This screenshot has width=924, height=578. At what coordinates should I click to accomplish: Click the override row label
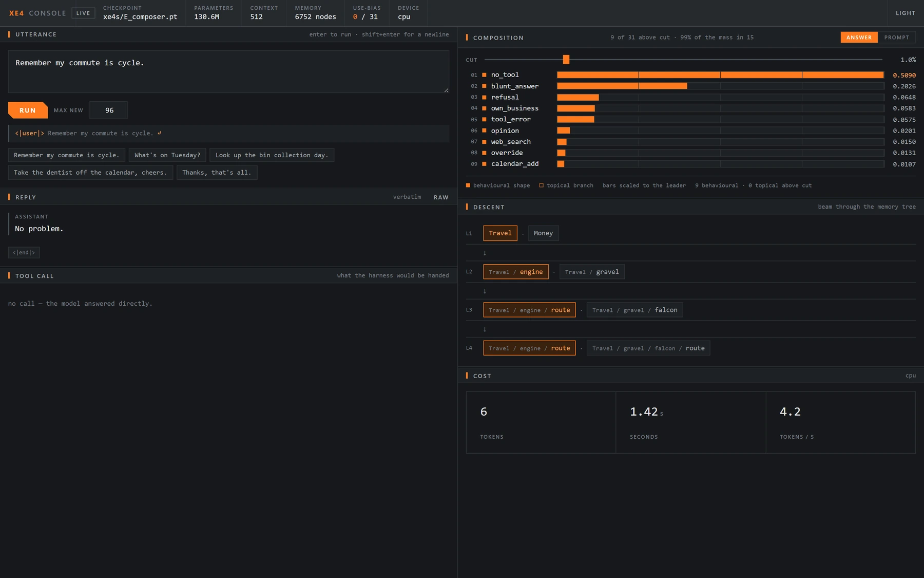pos(507,153)
